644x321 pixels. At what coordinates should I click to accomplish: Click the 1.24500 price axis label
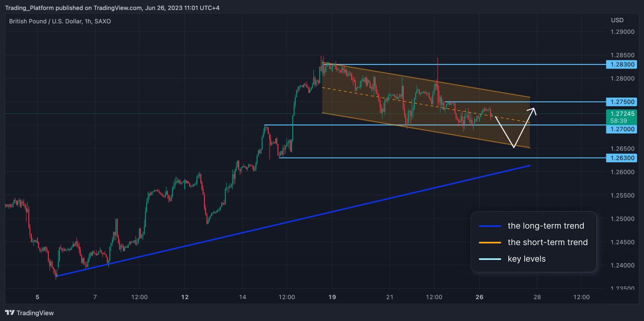pyautogui.click(x=623, y=242)
